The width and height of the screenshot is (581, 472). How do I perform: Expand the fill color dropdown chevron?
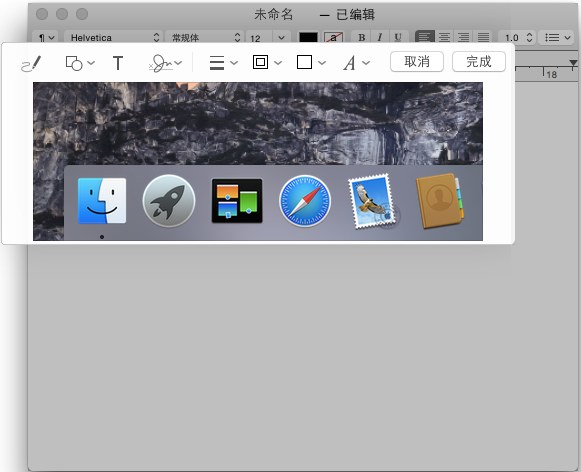pyautogui.click(x=322, y=63)
